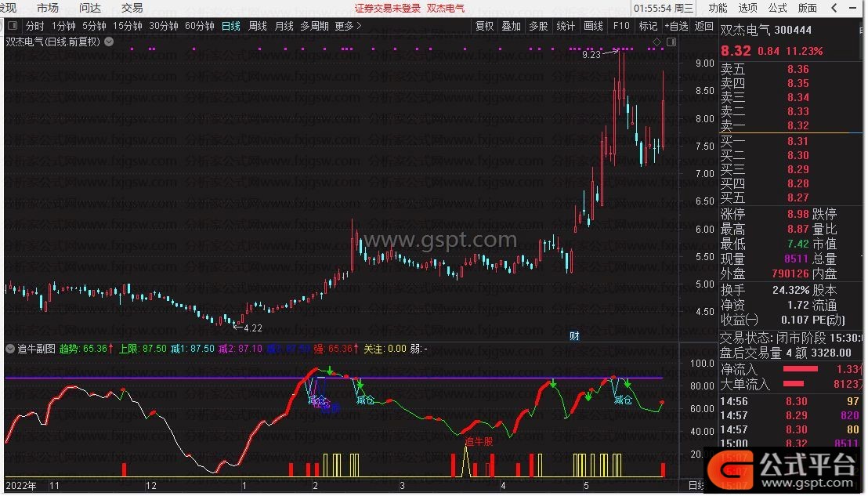Click the diamond icon above the chart
The width and height of the screenshot is (868, 496).
656,42
